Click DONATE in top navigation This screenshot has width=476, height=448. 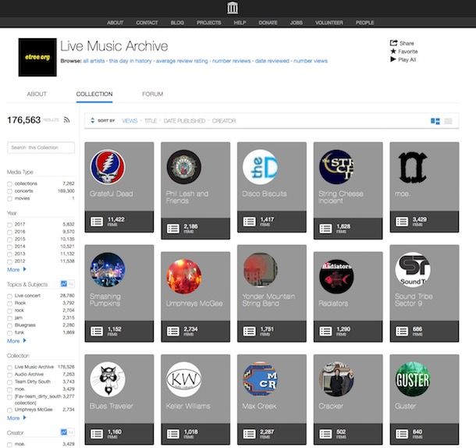click(x=268, y=23)
